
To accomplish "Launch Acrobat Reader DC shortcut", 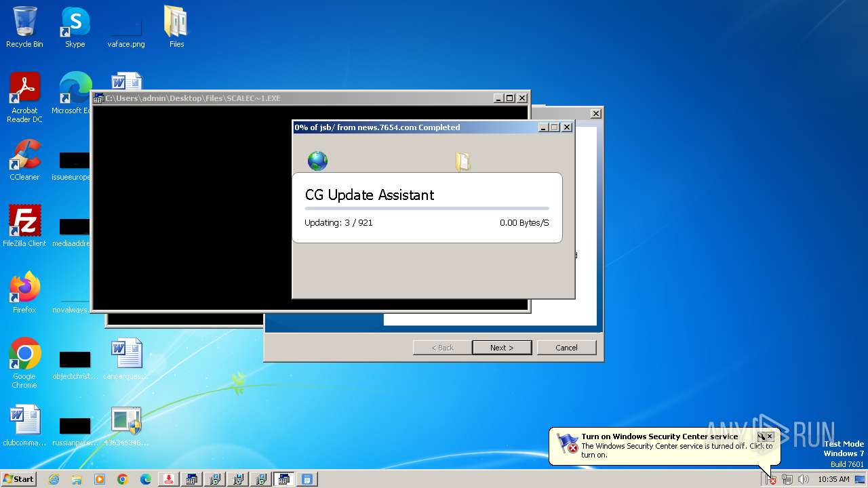I will pos(24,98).
